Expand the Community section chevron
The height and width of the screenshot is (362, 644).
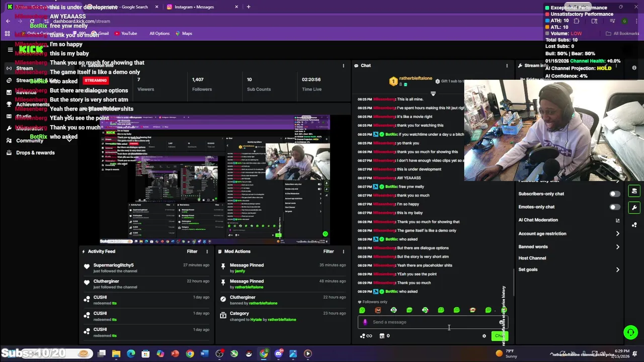[x=69, y=140]
